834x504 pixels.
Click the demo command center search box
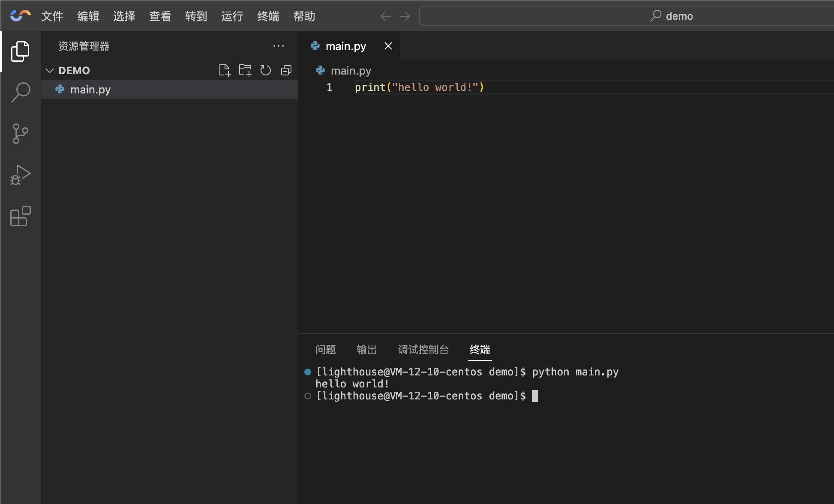[626, 16]
